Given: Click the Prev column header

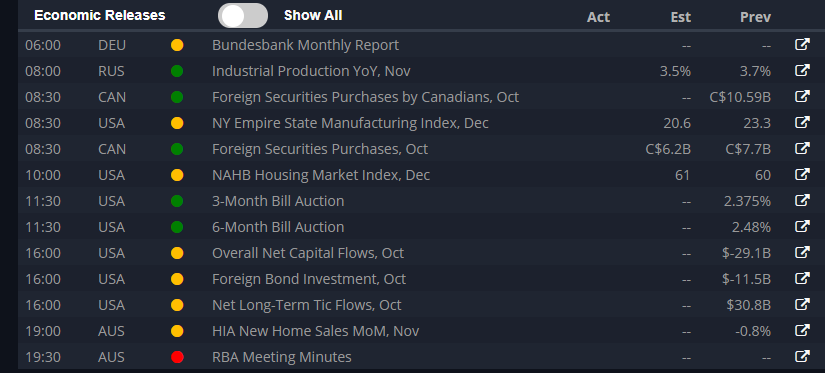Looking at the screenshot, I should tap(756, 17).
